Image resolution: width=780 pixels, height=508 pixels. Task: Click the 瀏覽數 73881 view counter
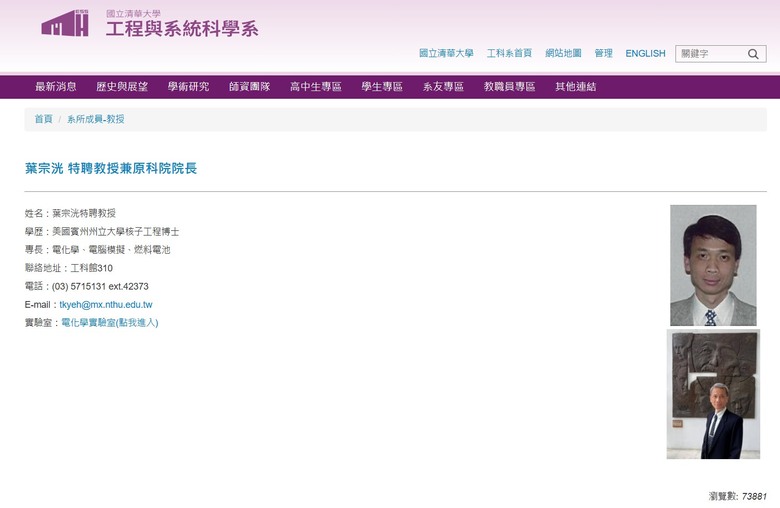tap(738, 496)
